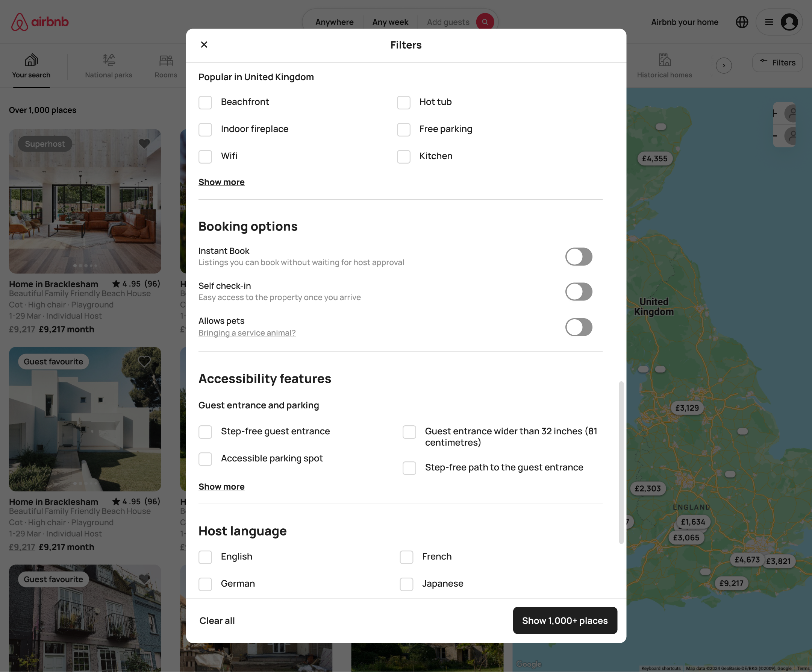Screen dimensions: 812x672
Task: Open the Rooms category tab
Action: pyautogui.click(x=166, y=66)
